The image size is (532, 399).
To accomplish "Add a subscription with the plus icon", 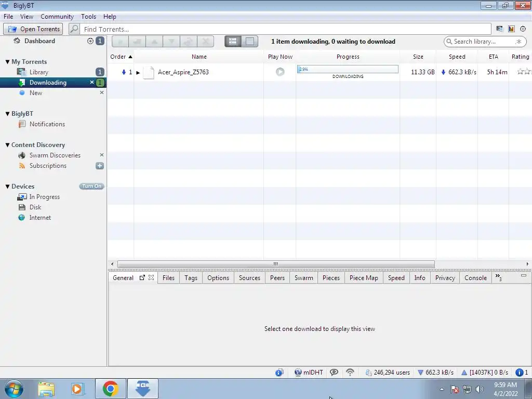I will click(100, 166).
